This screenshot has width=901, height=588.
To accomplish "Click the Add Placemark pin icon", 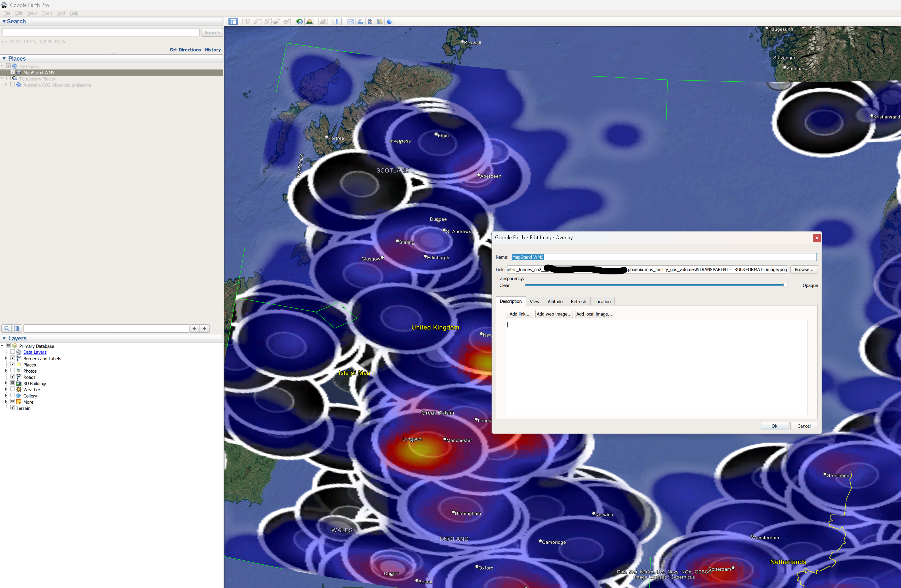I will click(x=247, y=22).
